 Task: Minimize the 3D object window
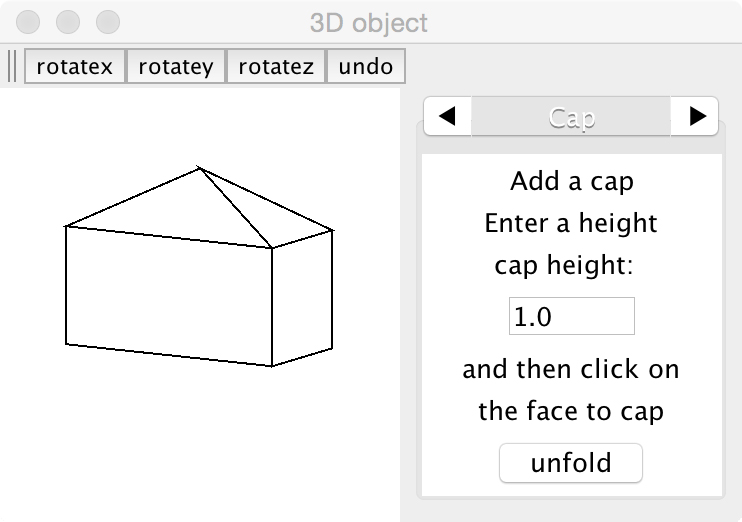coord(69,21)
